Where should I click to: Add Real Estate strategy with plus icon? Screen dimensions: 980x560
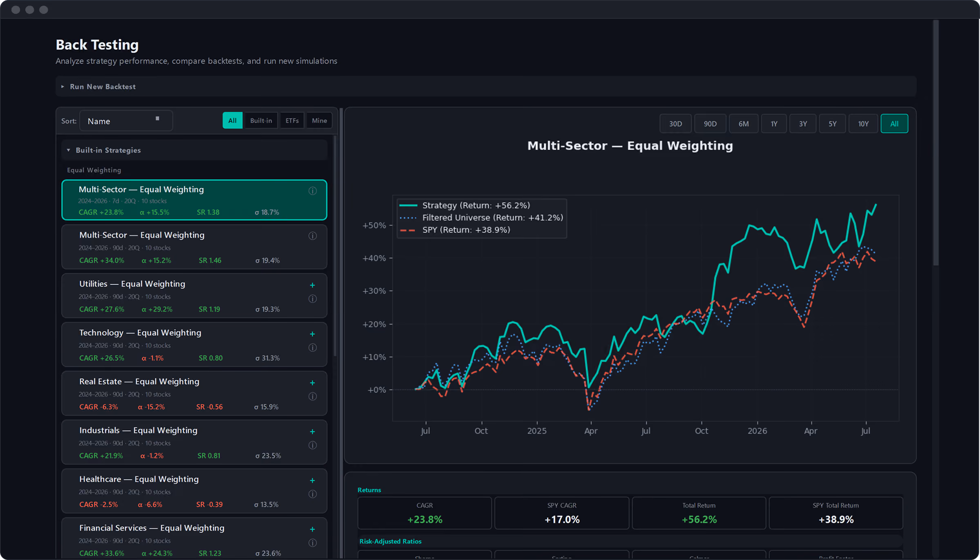point(312,383)
